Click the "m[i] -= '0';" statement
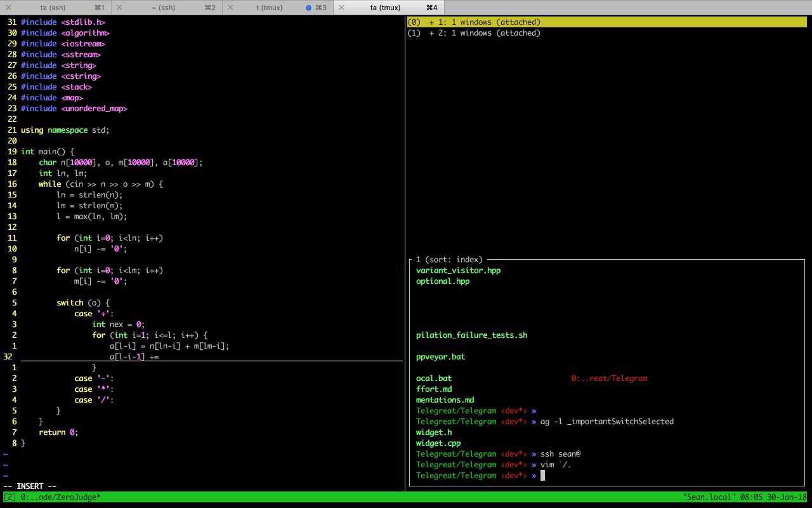This screenshot has height=508, width=812. (x=101, y=281)
